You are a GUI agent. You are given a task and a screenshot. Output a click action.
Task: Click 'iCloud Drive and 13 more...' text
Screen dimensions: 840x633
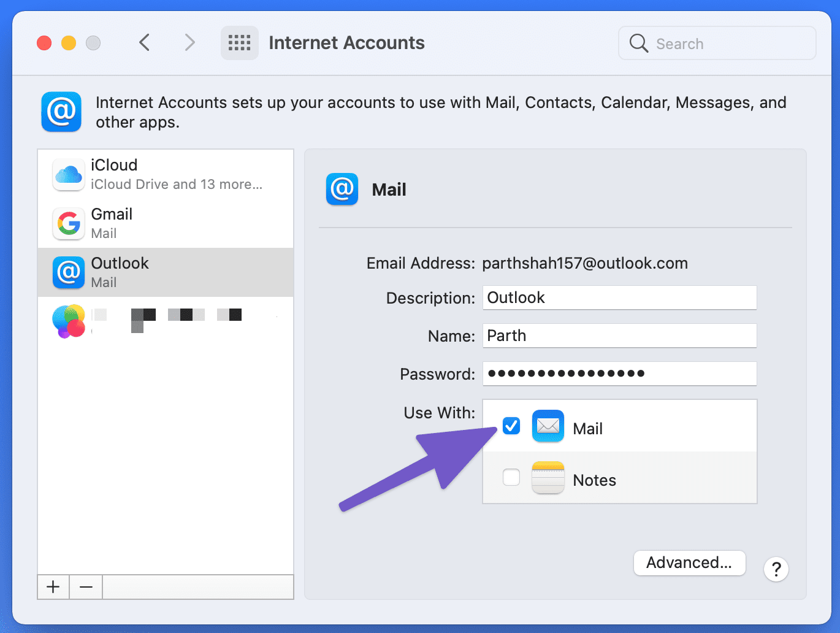point(177,184)
